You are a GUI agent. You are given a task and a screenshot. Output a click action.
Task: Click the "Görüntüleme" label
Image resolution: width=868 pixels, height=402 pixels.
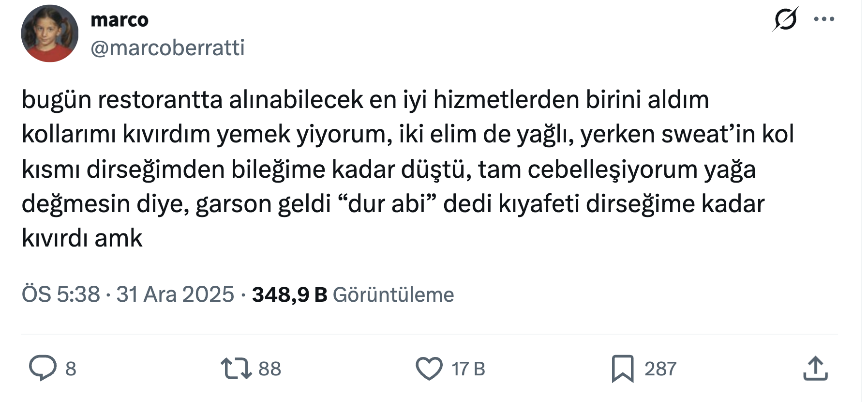click(x=393, y=294)
